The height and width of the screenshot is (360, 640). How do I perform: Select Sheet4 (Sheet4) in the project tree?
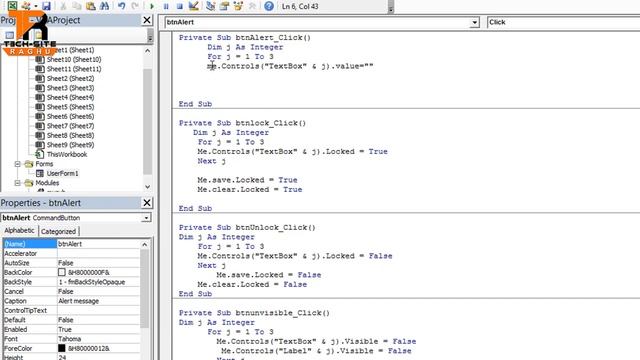pos(70,98)
